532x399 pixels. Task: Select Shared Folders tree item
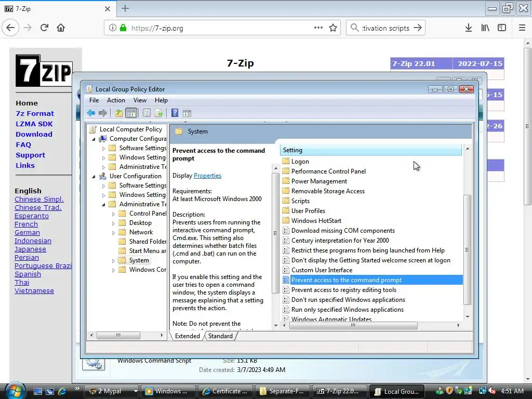[x=148, y=242]
